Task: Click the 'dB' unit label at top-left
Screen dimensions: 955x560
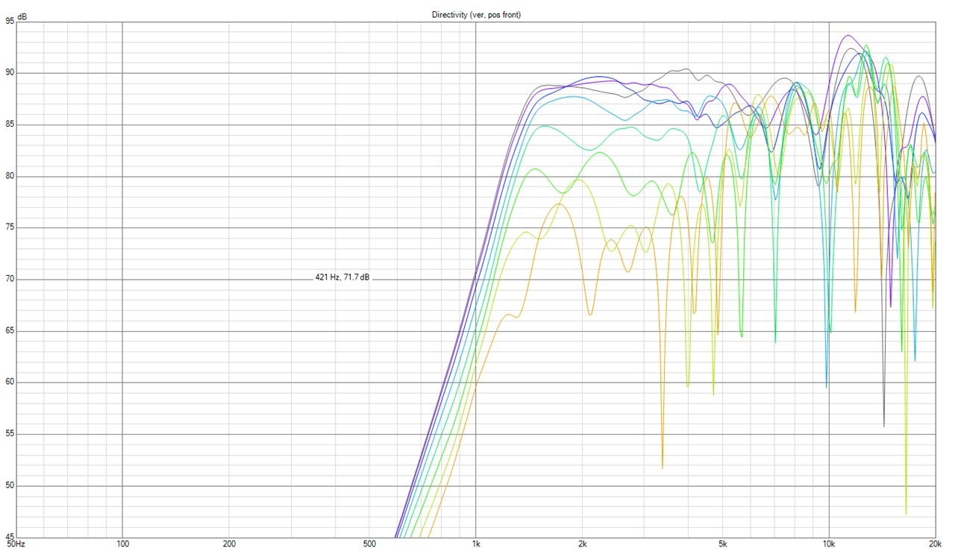Action: click(x=22, y=17)
